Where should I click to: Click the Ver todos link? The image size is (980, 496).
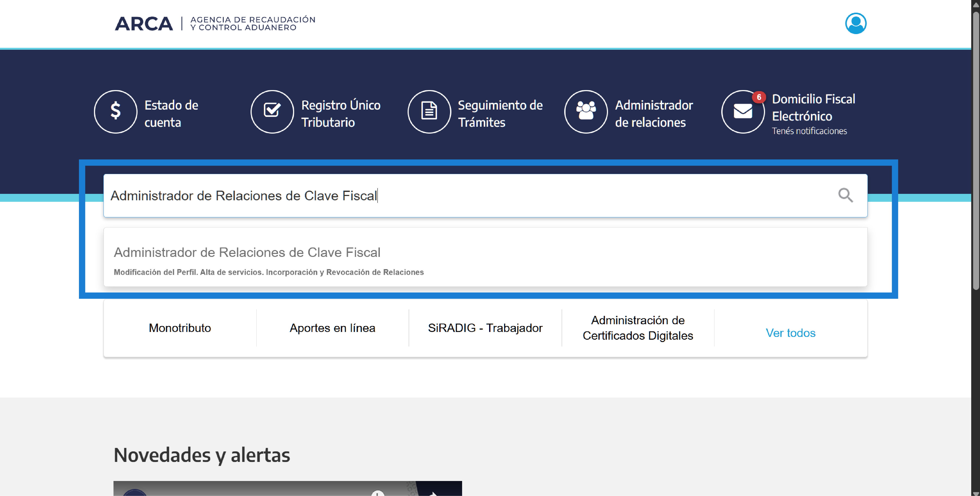[x=791, y=333]
